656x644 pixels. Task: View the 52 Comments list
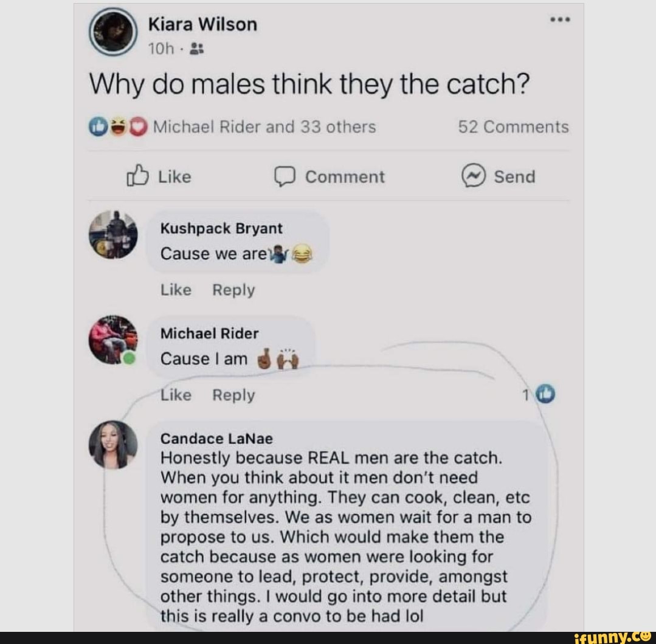point(513,127)
